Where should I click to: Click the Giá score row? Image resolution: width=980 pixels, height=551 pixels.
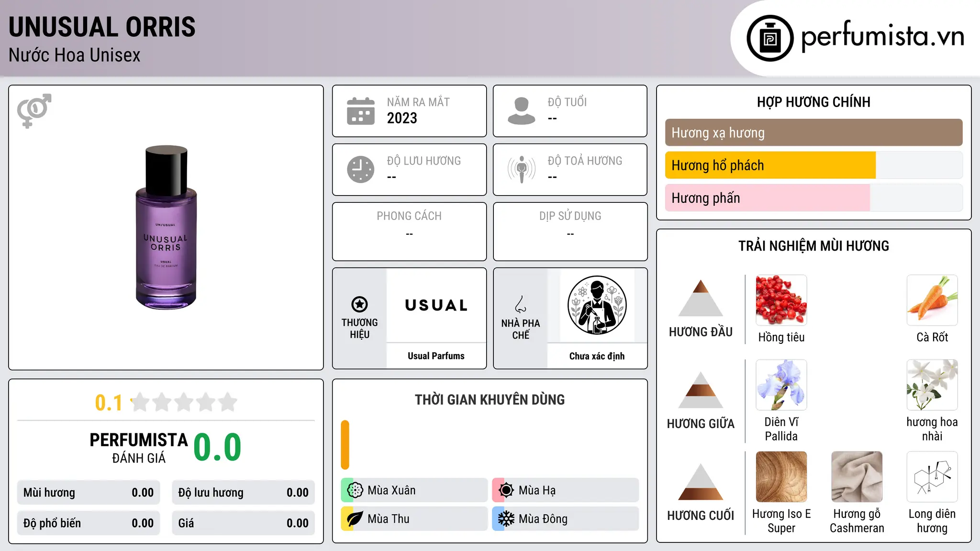point(243,523)
